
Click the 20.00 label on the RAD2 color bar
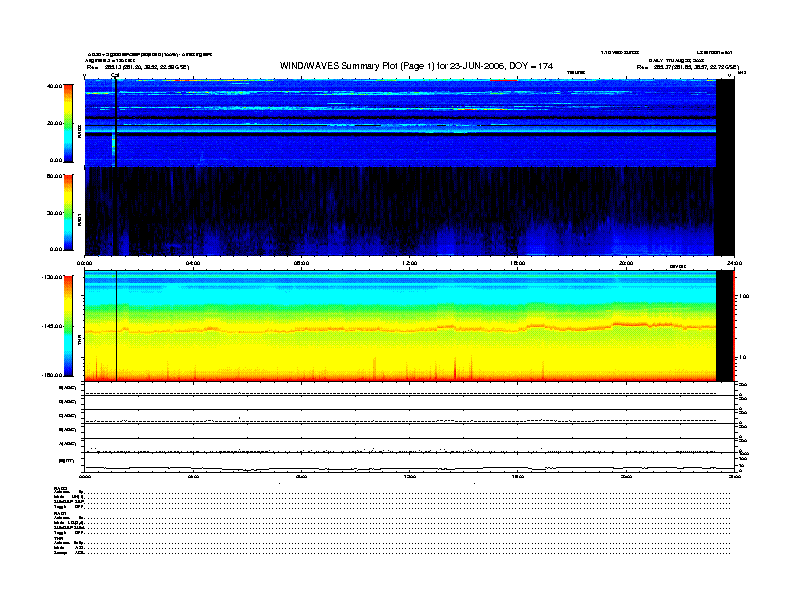(54, 123)
